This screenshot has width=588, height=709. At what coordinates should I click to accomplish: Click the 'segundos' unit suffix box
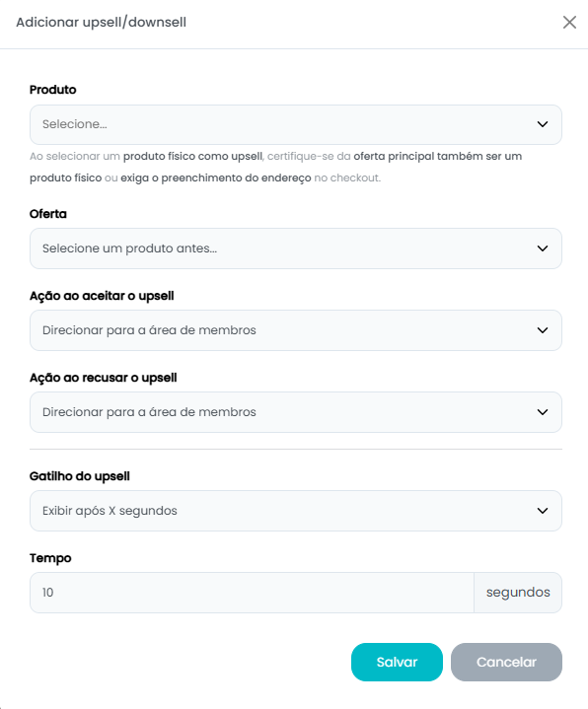click(x=518, y=593)
